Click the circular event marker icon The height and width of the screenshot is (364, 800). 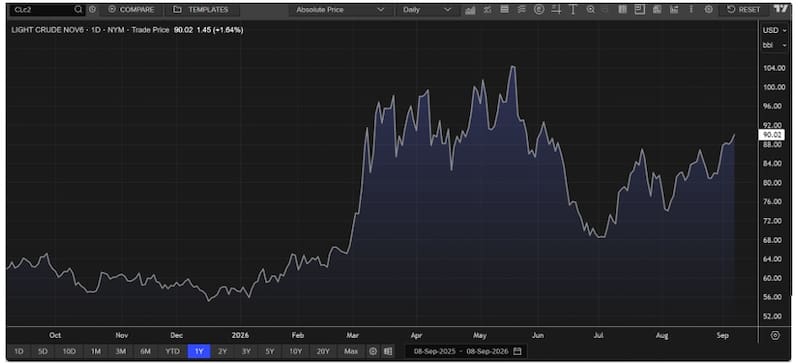(539, 10)
